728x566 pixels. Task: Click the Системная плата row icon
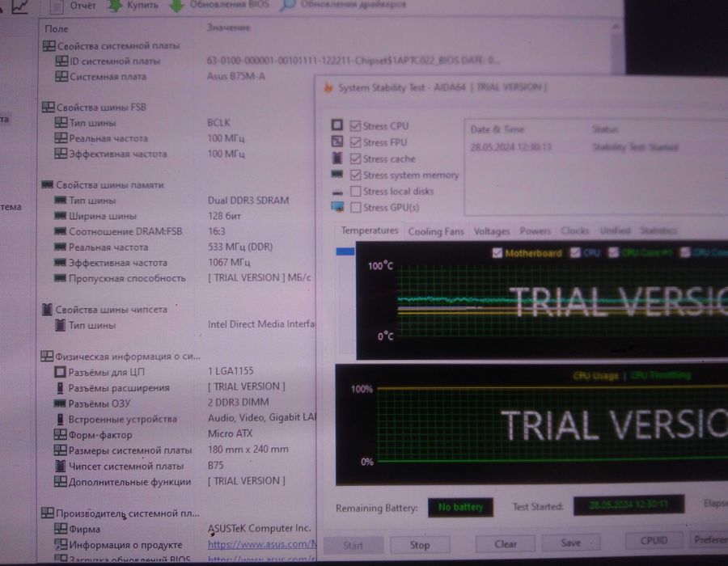pyautogui.click(x=61, y=76)
